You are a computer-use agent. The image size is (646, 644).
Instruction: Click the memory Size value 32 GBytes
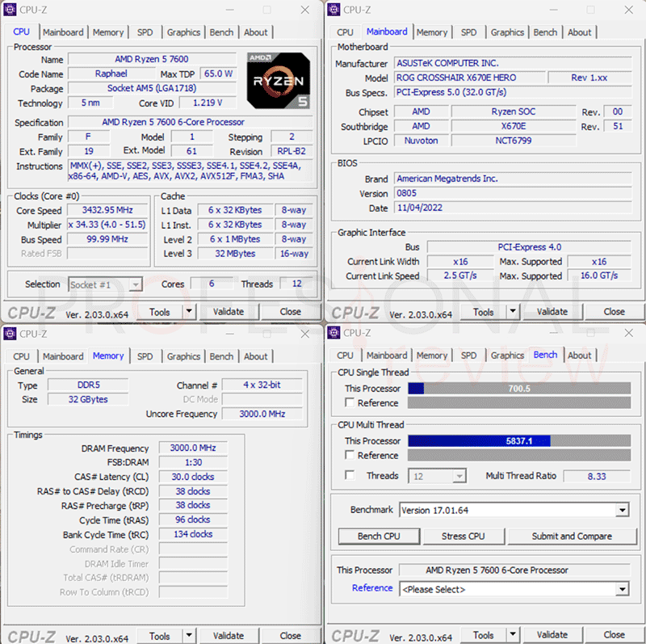pos(88,399)
